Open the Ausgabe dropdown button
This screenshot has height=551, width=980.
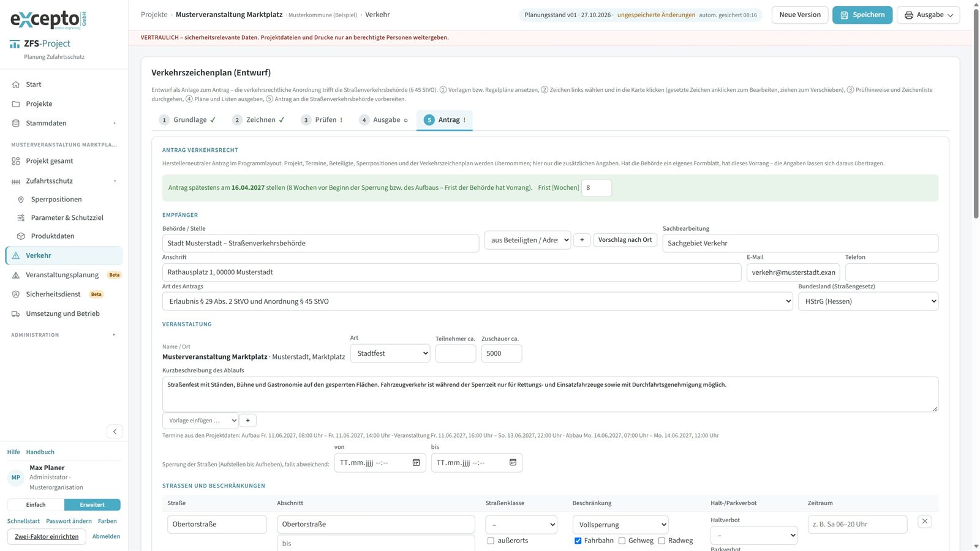tap(928, 15)
